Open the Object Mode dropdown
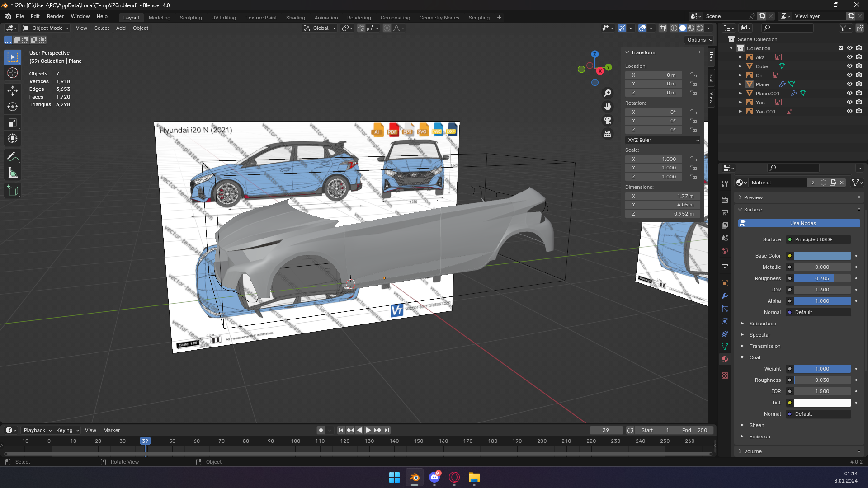 click(47, 28)
